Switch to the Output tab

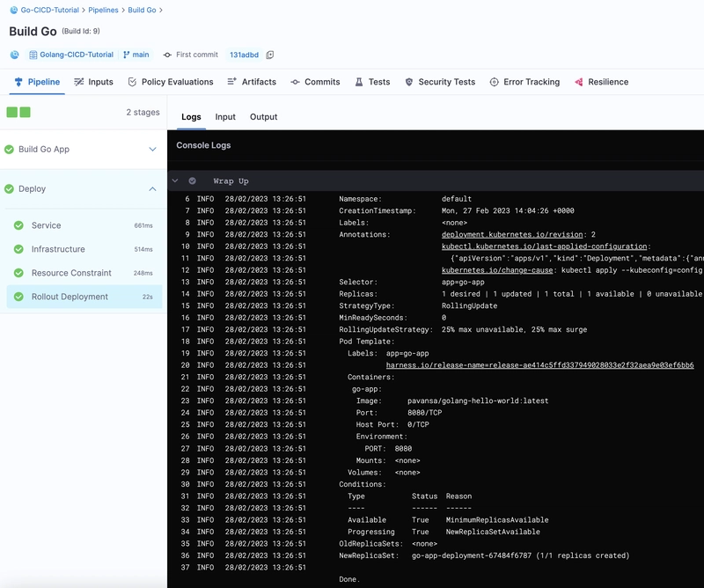pos(263,117)
